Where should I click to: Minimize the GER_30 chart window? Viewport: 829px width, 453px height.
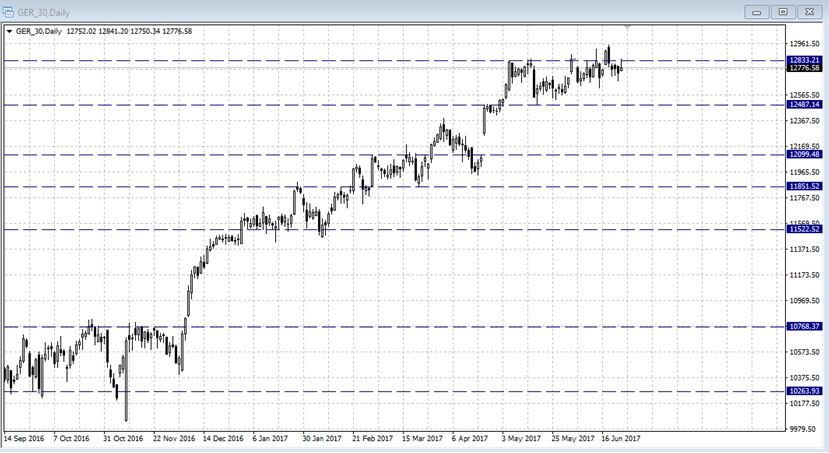(x=758, y=11)
